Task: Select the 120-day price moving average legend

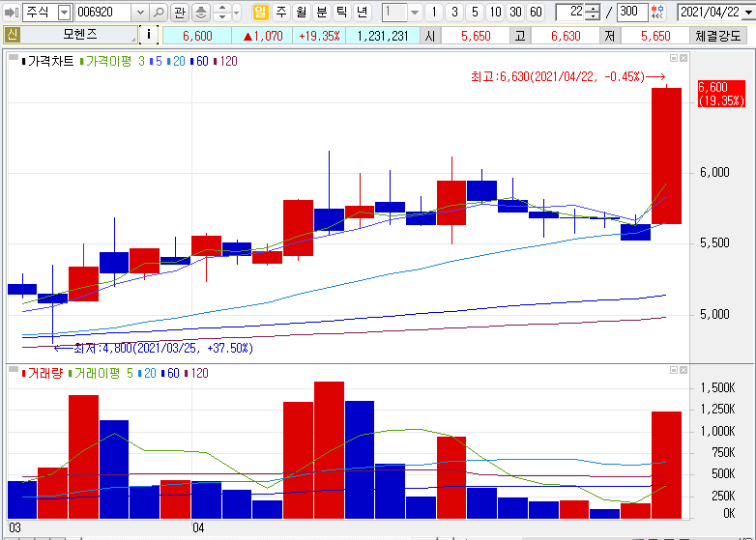Action: (225, 61)
